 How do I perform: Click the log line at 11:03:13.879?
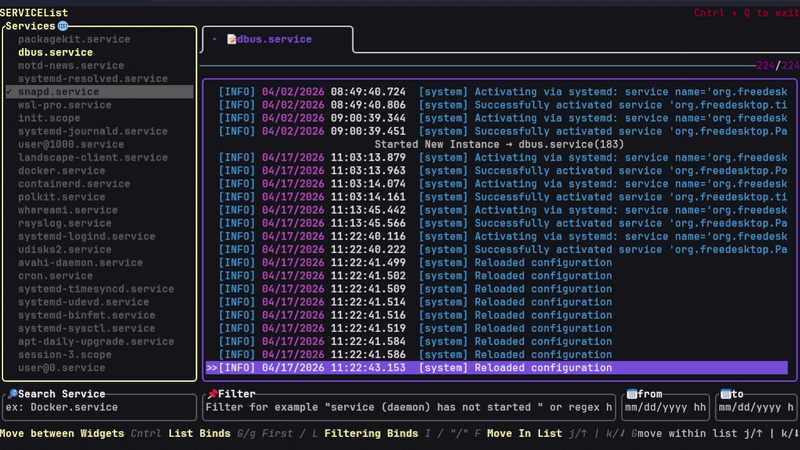tap(497, 158)
